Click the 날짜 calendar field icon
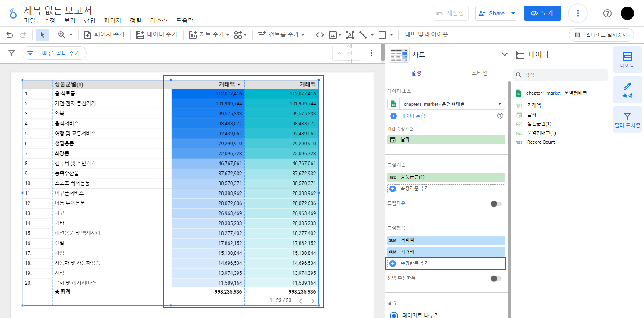This screenshot has height=318, width=644. [393, 140]
